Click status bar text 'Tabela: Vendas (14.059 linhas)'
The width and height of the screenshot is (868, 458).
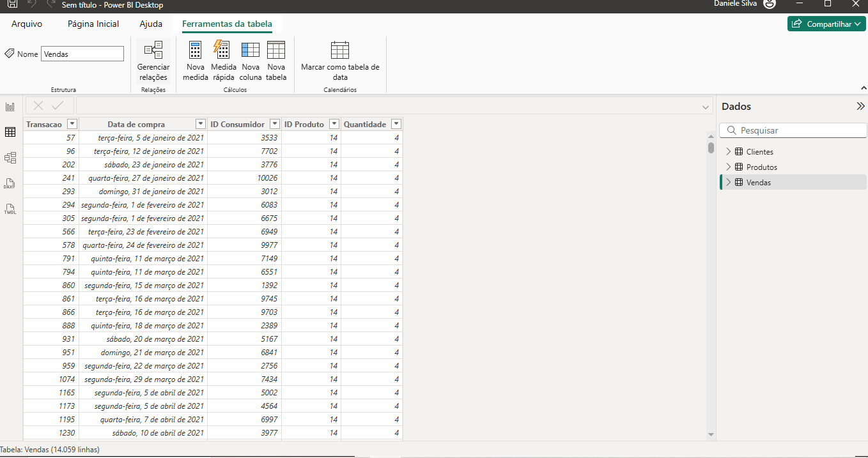[50, 450]
